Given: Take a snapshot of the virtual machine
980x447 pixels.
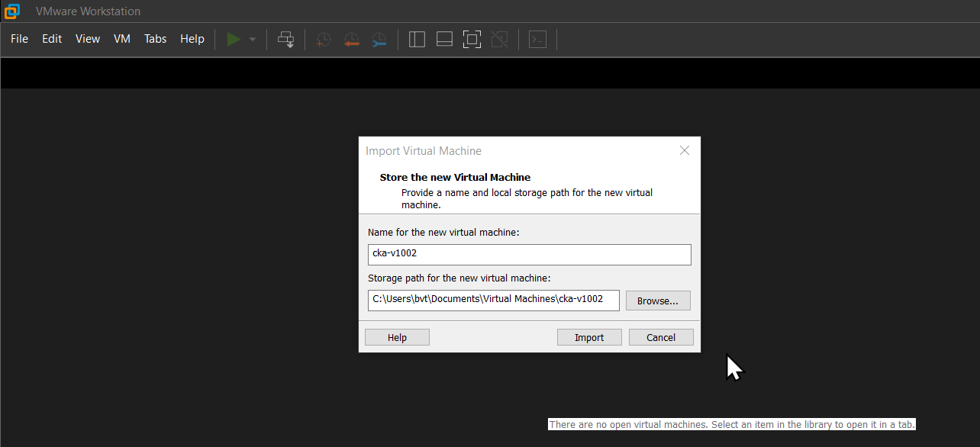Looking at the screenshot, I should [323, 40].
